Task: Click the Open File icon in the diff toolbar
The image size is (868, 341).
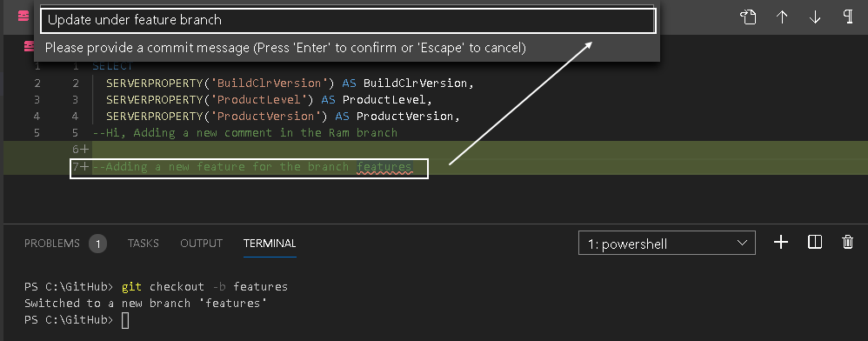Action: pos(748,17)
